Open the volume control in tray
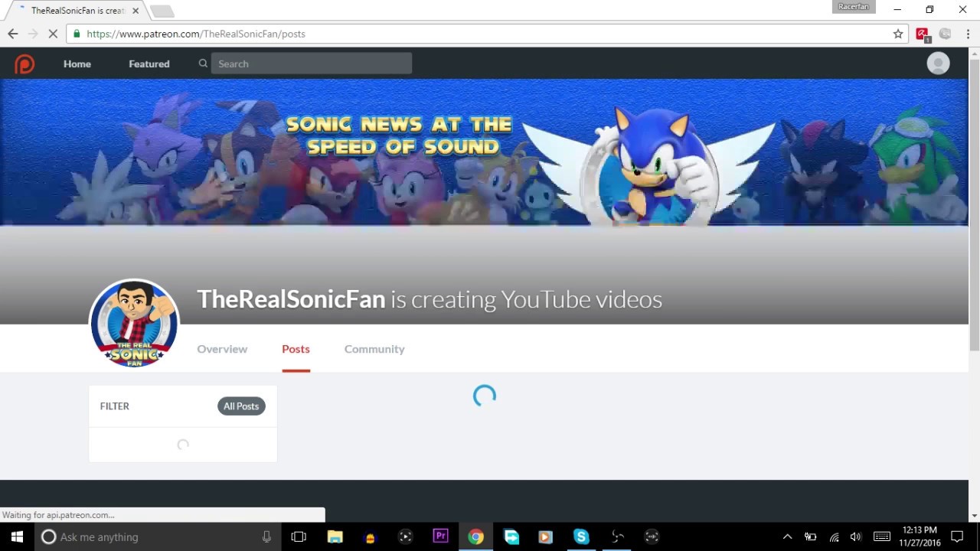Viewport: 980px width, 551px height. 856,536
